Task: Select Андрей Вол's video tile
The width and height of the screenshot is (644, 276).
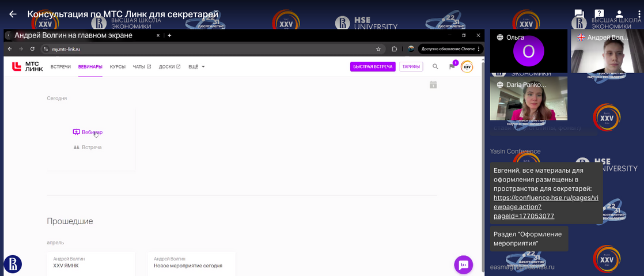Action: click(608, 51)
